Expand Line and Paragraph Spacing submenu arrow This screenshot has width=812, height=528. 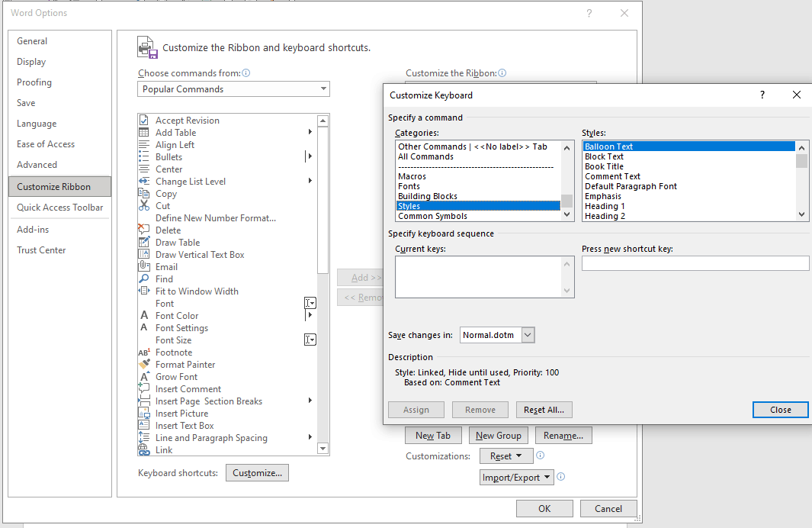[310, 436]
